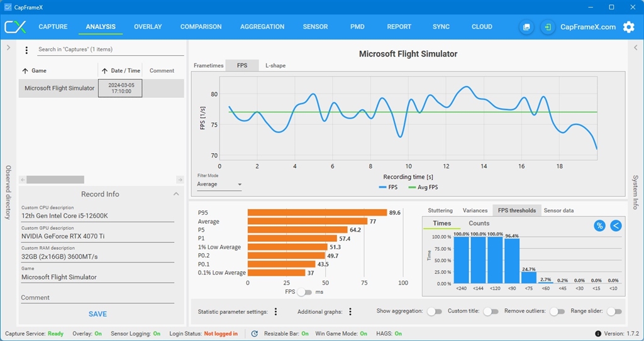Screen dimensions: 644x341
Task: Open the PMD tab
Action: pos(357,26)
